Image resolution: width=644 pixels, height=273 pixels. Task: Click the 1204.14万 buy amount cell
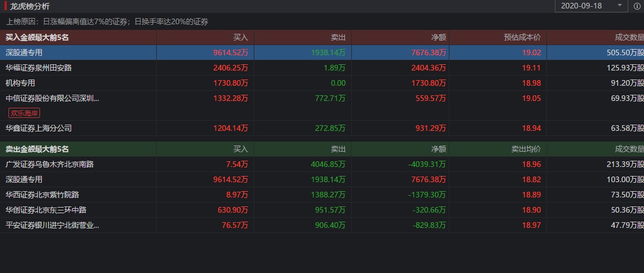[231, 128]
